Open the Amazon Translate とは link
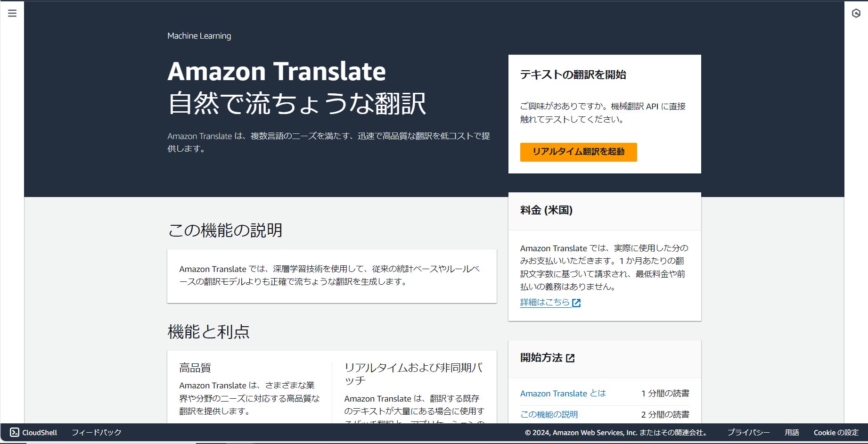 pyautogui.click(x=563, y=394)
